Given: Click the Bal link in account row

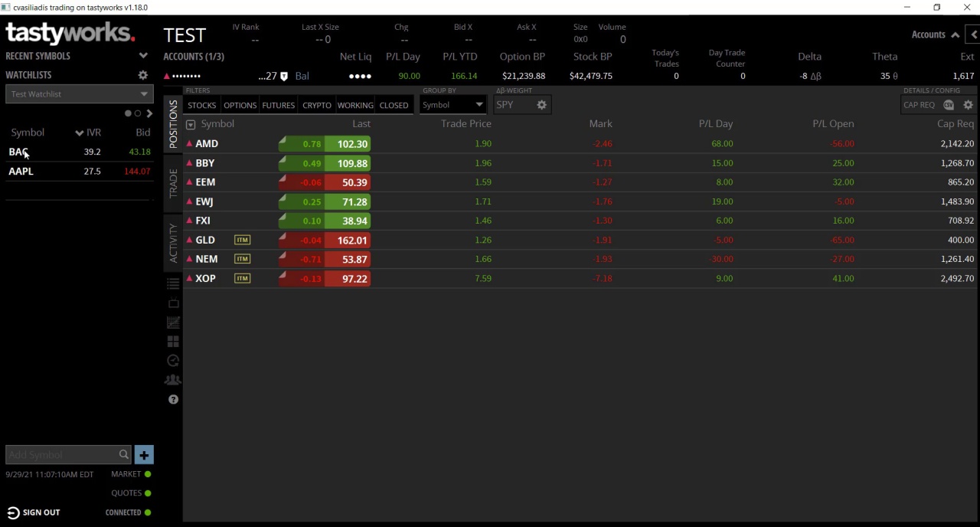Looking at the screenshot, I should coord(302,76).
